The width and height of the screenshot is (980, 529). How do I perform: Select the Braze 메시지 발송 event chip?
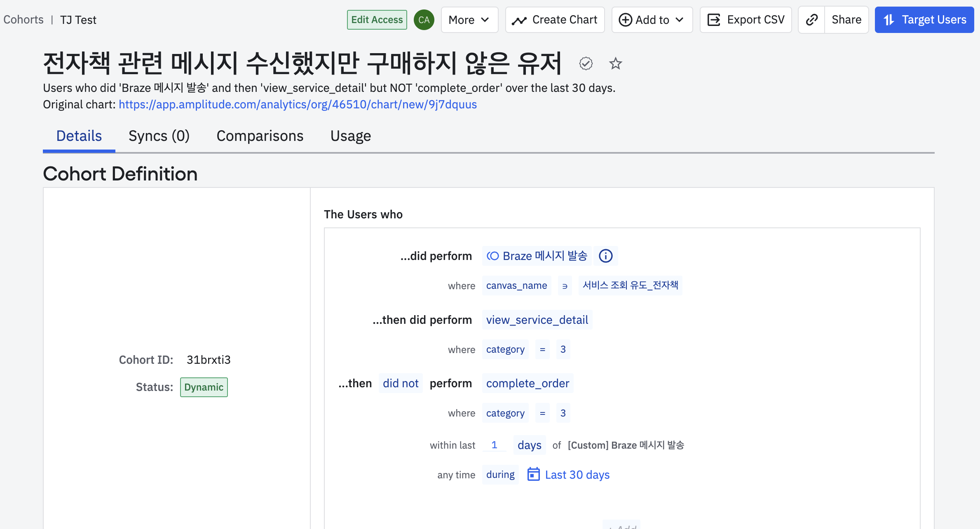point(537,256)
